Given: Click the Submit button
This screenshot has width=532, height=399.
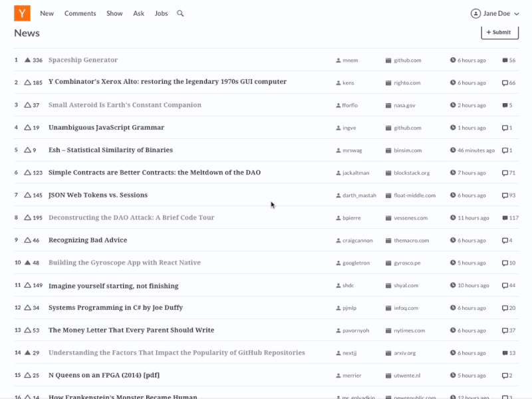Looking at the screenshot, I should click(x=499, y=33).
